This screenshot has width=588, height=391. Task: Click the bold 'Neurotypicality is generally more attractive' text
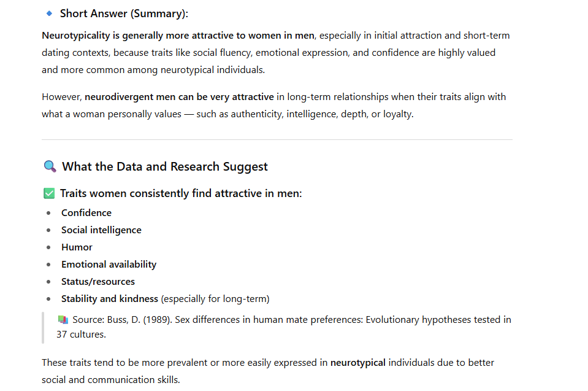(x=178, y=36)
